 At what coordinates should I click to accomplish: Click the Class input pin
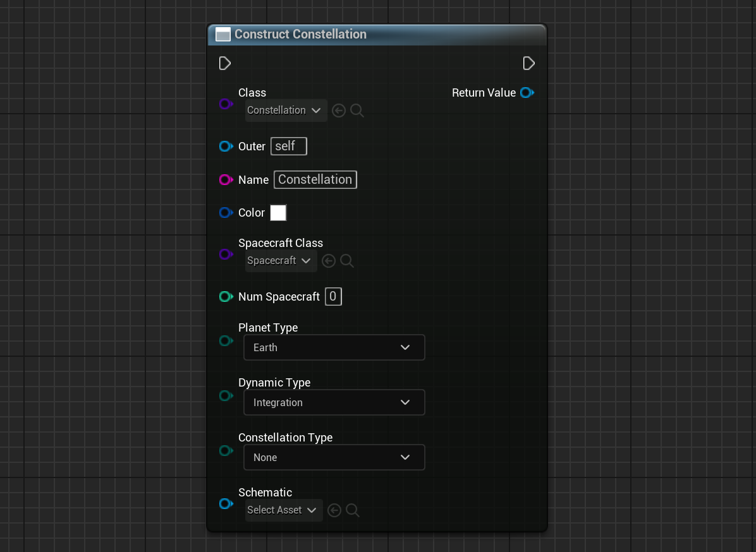click(226, 104)
